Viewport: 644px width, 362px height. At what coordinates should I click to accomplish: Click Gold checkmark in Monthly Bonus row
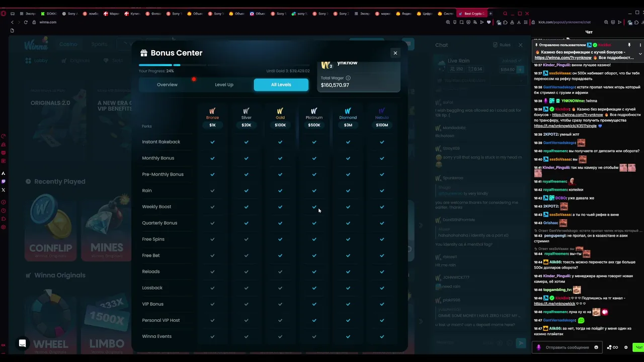[x=280, y=158]
